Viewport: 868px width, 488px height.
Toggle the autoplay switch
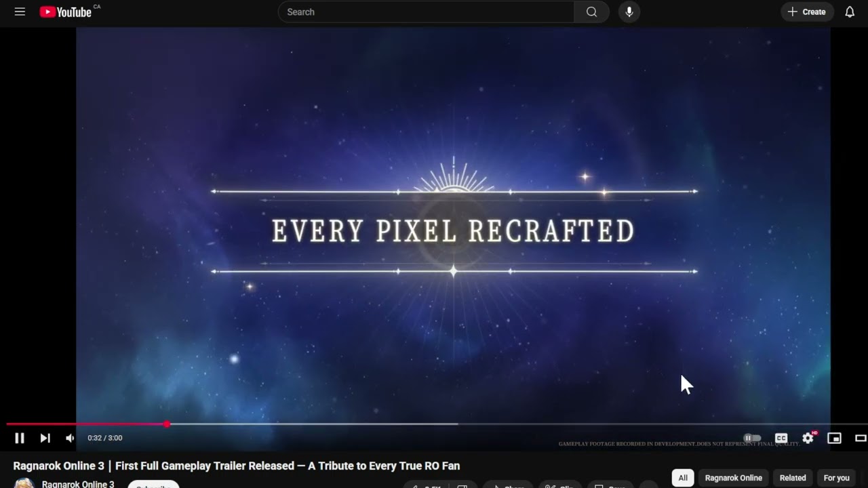click(752, 438)
